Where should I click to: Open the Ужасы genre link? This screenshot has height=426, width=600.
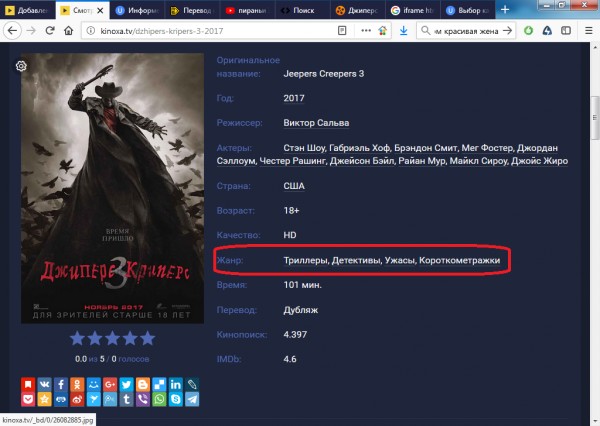399,260
